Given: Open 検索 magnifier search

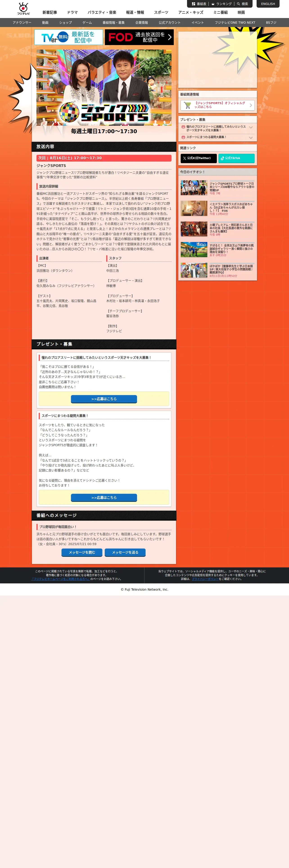Looking at the screenshot, I should (242, 4).
